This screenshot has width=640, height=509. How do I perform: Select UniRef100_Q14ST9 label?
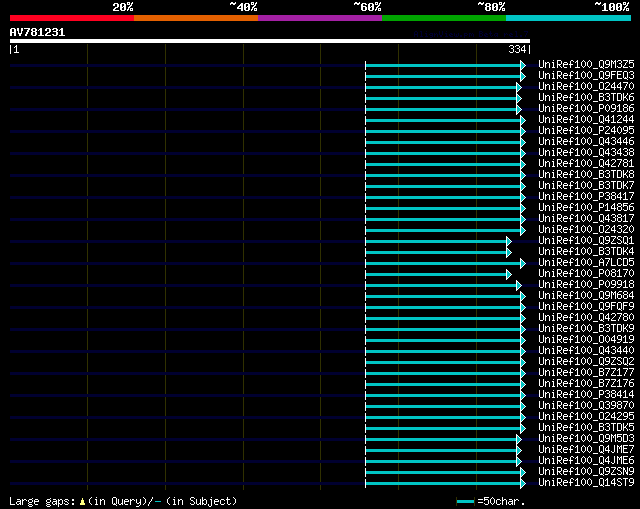(586, 483)
